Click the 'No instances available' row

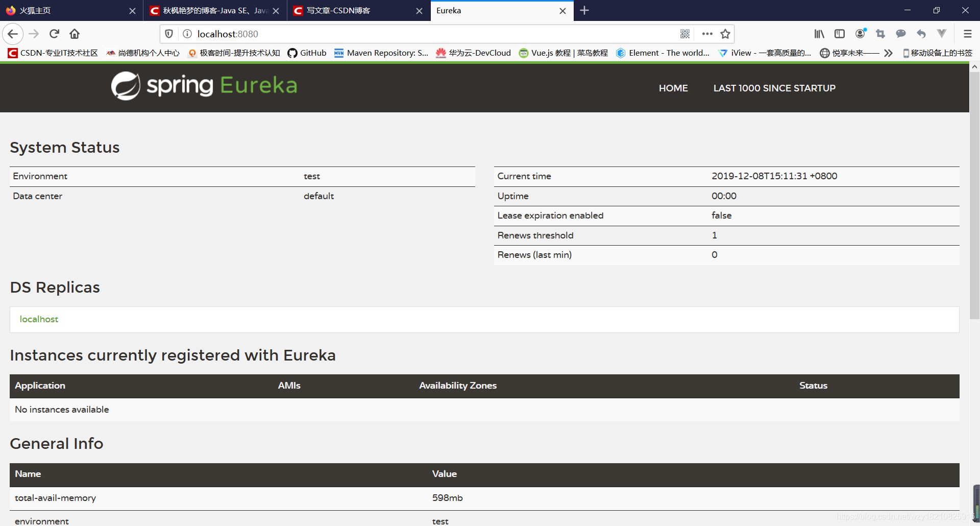click(x=484, y=410)
